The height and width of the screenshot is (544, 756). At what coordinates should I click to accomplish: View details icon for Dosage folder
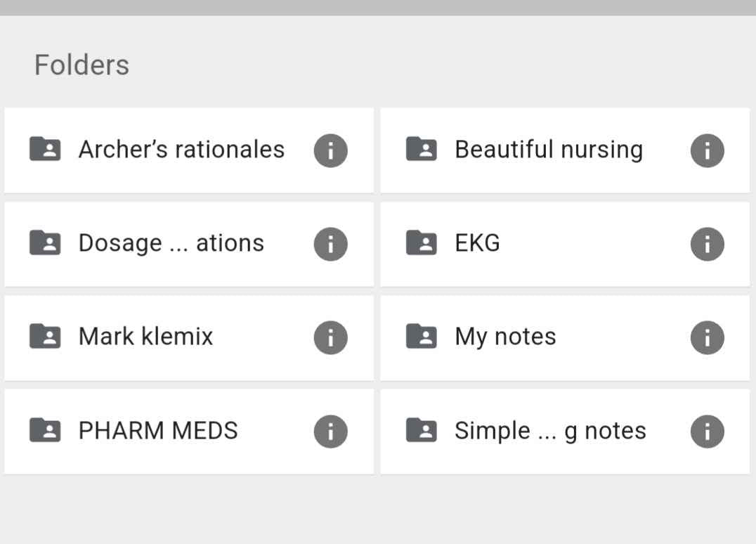pyautogui.click(x=330, y=244)
